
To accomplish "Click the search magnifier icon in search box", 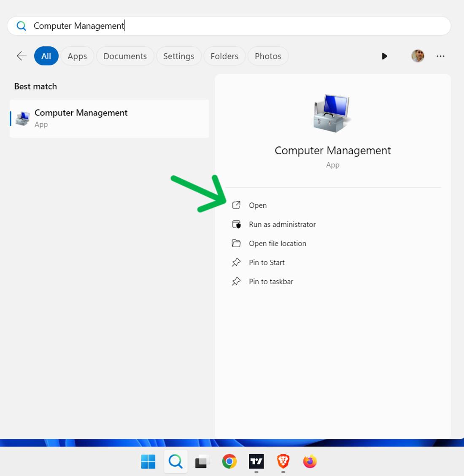I will pos(21,26).
